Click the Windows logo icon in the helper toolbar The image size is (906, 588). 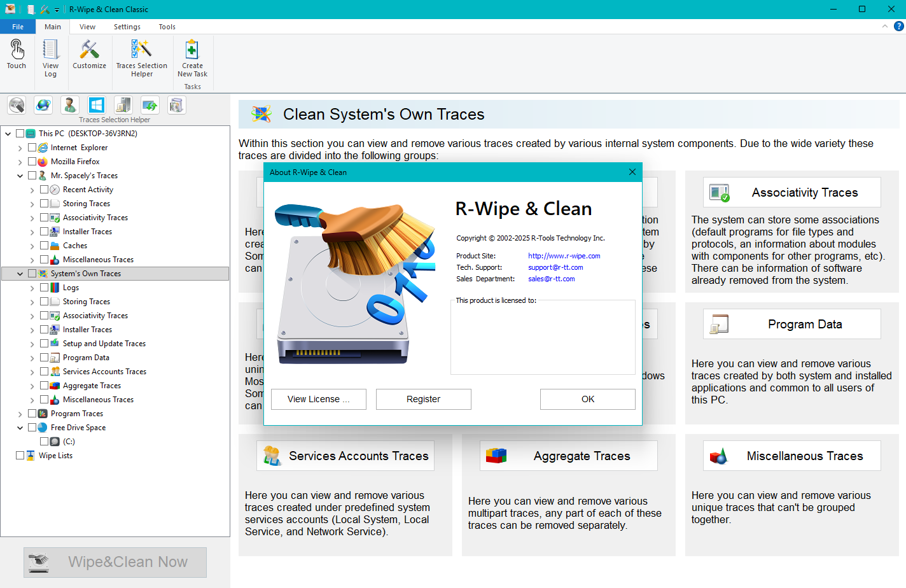(97, 105)
